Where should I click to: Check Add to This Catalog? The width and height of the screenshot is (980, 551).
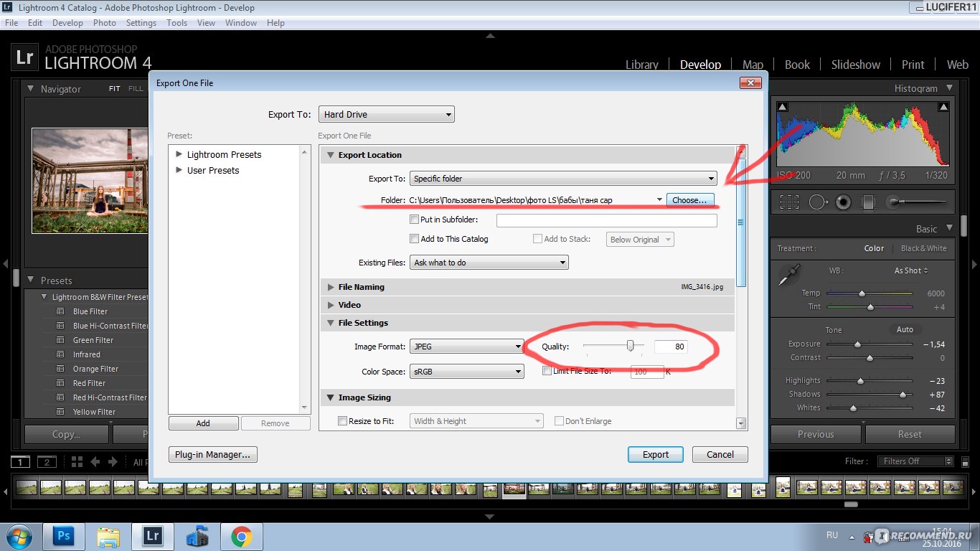414,239
